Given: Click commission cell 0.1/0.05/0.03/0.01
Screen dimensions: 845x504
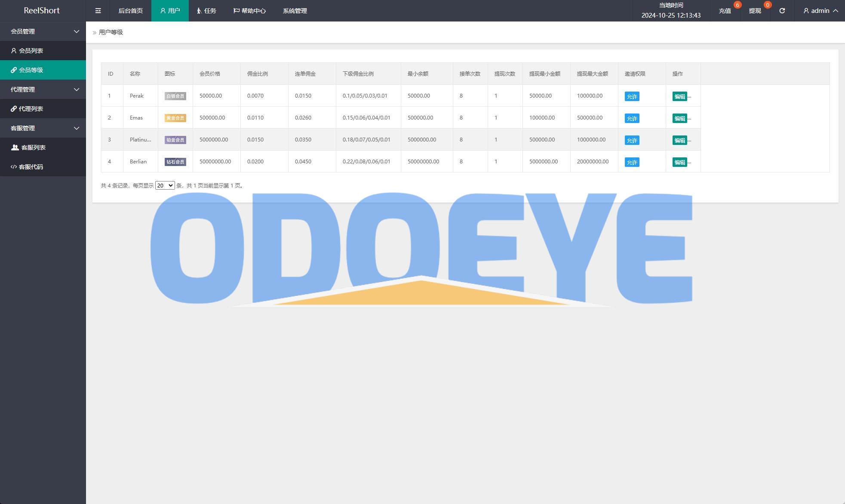Looking at the screenshot, I should (369, 95).
